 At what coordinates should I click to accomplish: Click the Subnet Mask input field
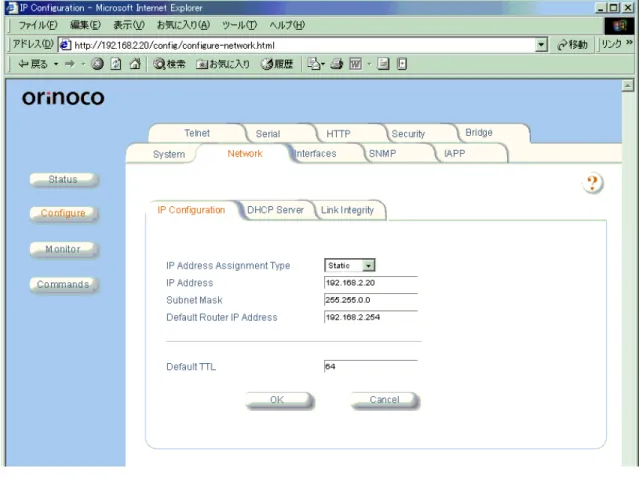click(x=371, y=300)
